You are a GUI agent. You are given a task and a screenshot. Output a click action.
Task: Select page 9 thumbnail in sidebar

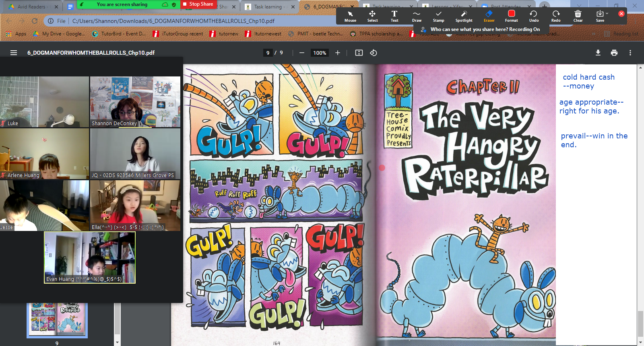[x=57, y=320]
